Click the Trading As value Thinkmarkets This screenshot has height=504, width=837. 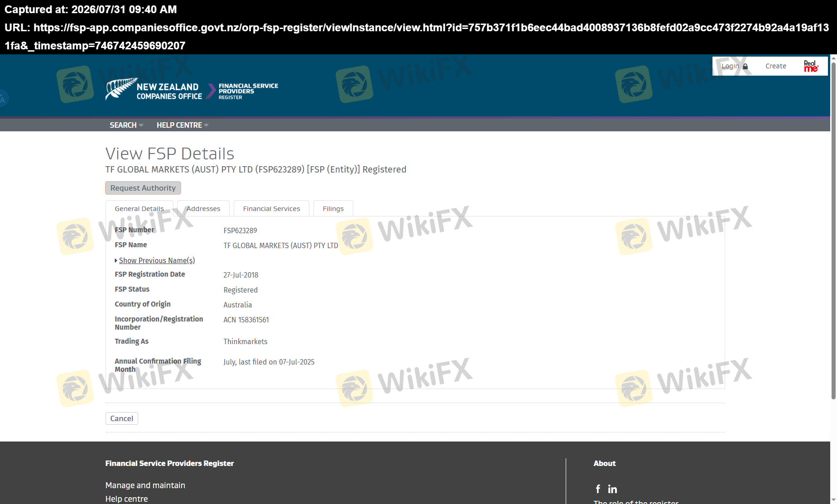click(245, 341)
